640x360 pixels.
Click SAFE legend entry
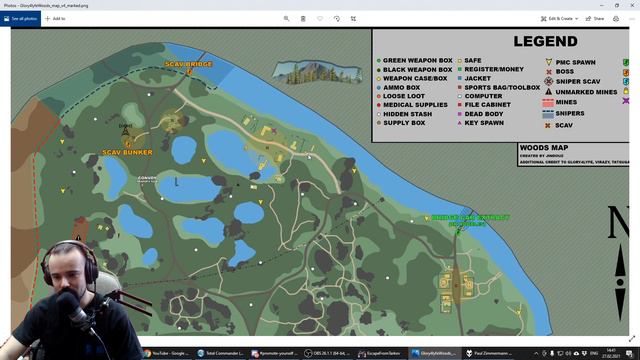point(469,60)
